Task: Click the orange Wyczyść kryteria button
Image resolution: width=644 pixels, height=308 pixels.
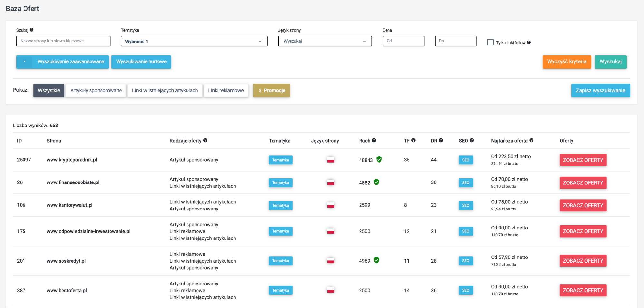Action: pos(567,62)
